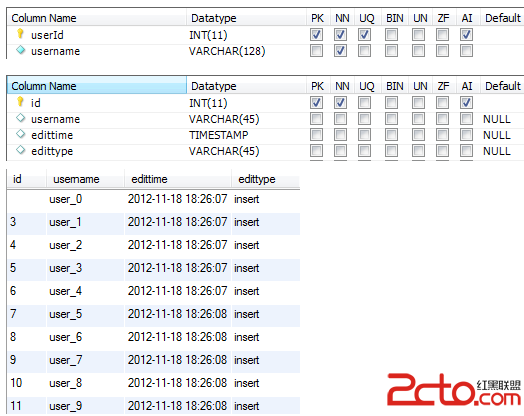Enable UQ checkbox for username VARCHAR(45)

point(364,119)
